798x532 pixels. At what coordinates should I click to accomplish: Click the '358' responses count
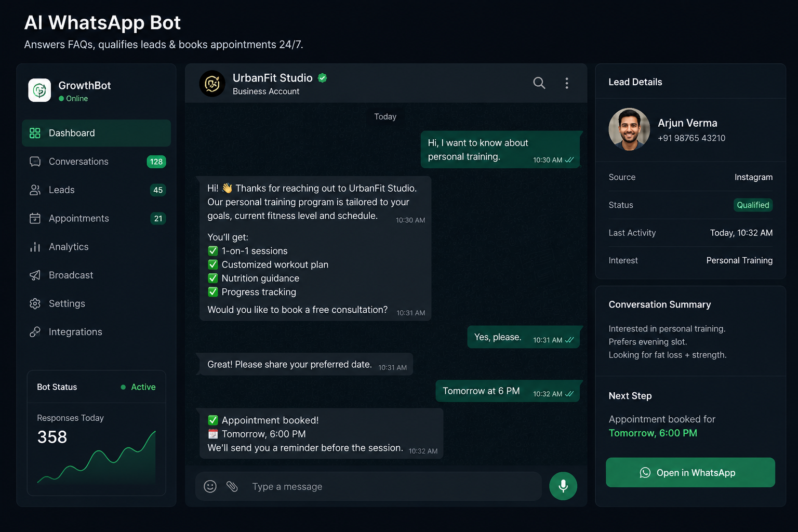(x=52, y=437)
